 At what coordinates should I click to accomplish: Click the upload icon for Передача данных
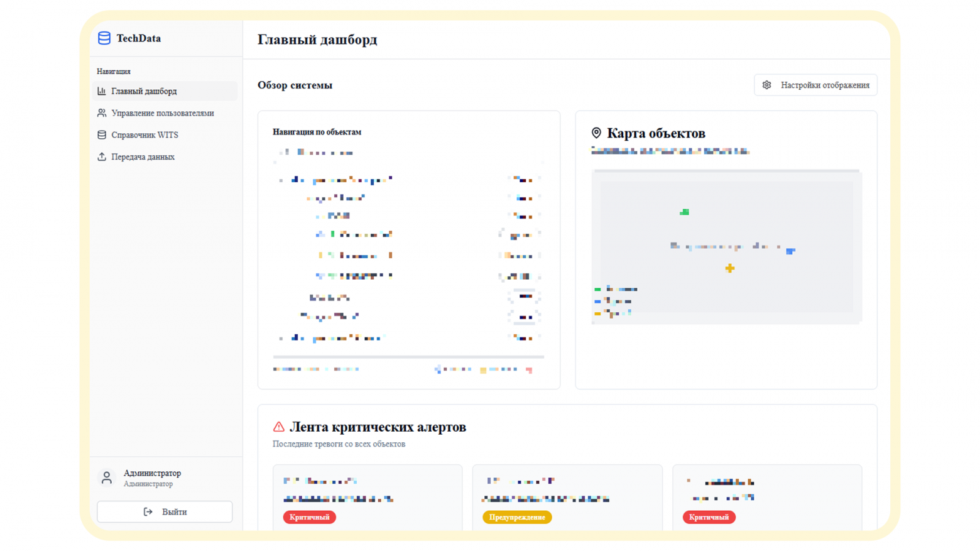102,157
